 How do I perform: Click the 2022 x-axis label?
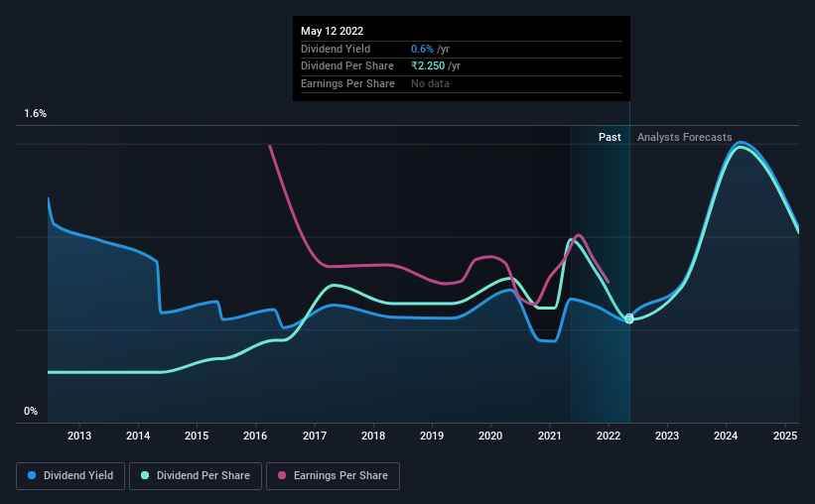(609, 436)
